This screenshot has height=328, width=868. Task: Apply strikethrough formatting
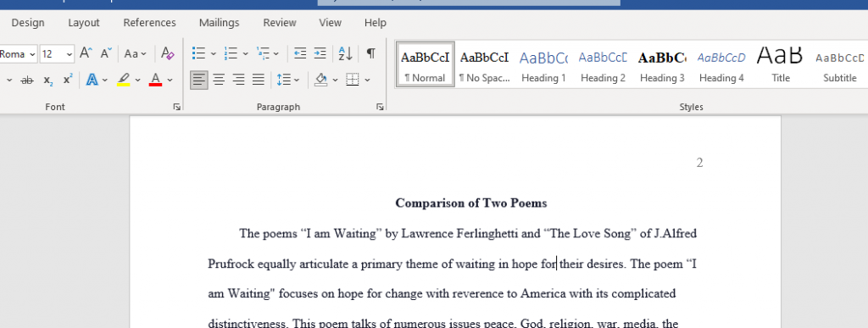pos(26,81)
